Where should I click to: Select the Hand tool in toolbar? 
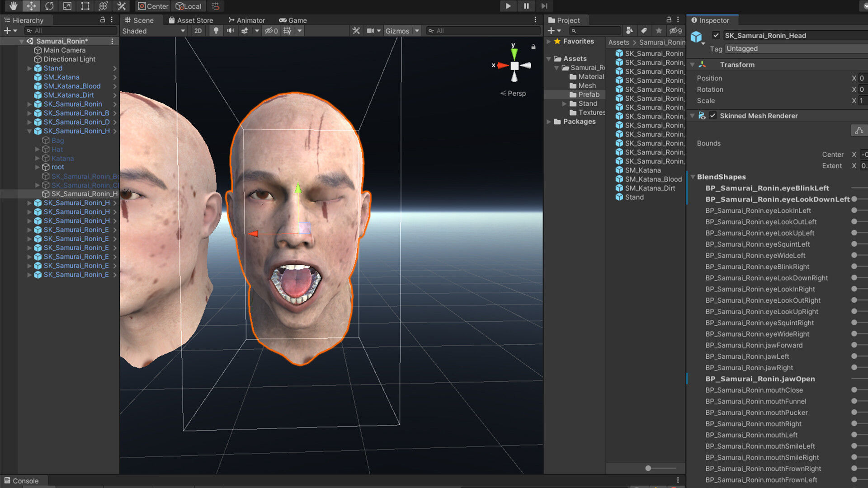[x=13, y=6]
